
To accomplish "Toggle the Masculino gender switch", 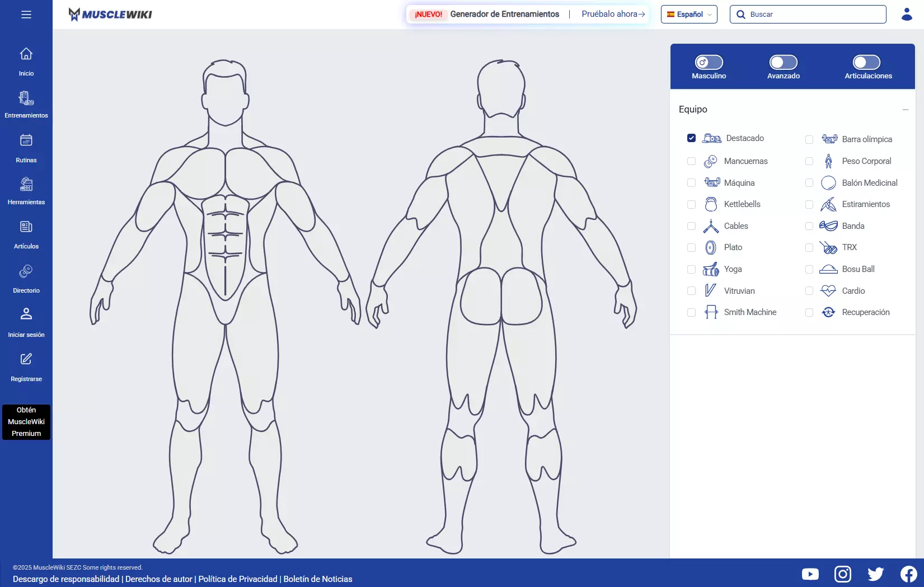I will tap(709, 62).
